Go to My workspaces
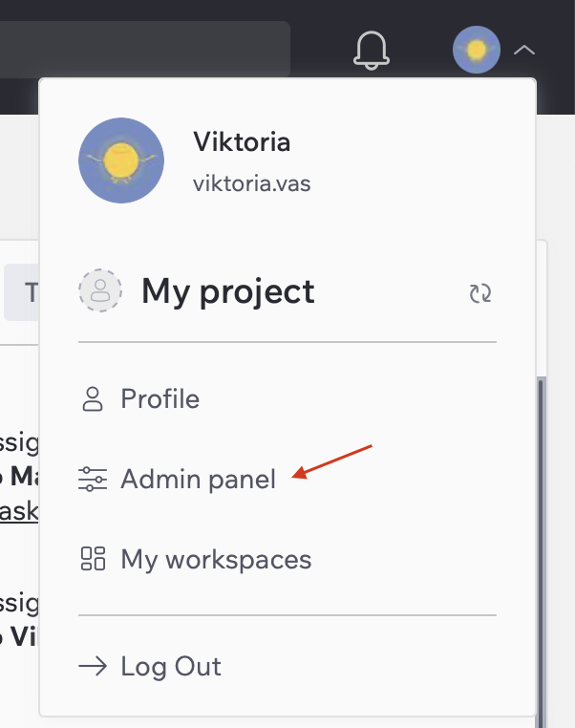575x728 pixels. coord(216,560)
